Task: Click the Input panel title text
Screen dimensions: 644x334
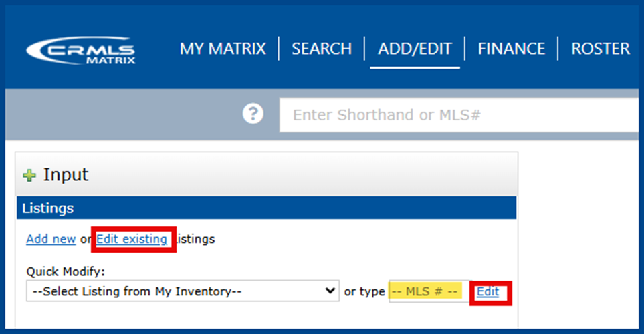Action: (x=66, y=175)
